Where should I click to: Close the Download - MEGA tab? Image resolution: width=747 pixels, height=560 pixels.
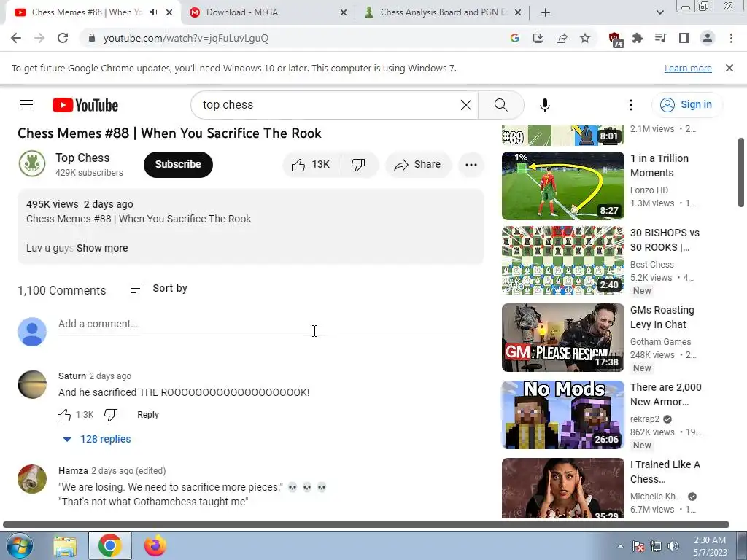click(x=344, y=13)
